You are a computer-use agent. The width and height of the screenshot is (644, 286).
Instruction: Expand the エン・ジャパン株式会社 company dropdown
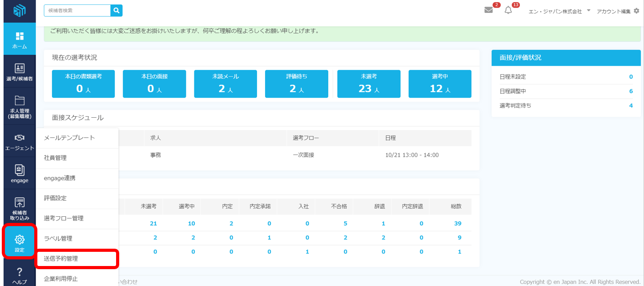589,11
